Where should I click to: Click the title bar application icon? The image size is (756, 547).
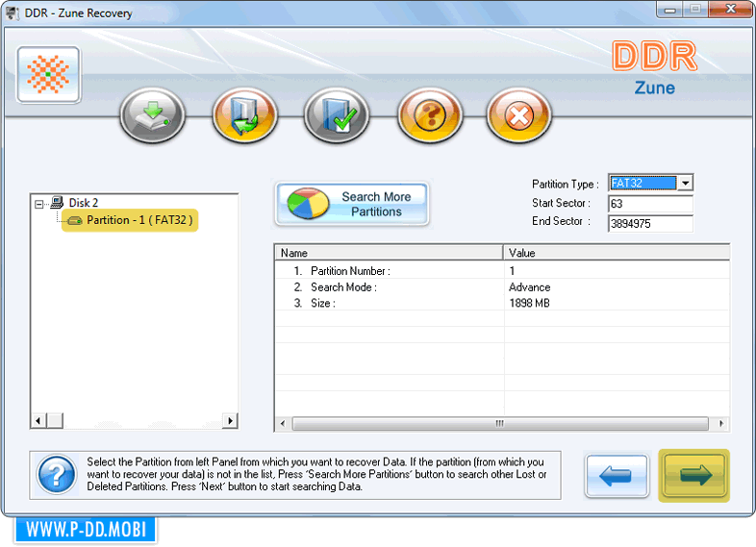(x=13, y=13)
